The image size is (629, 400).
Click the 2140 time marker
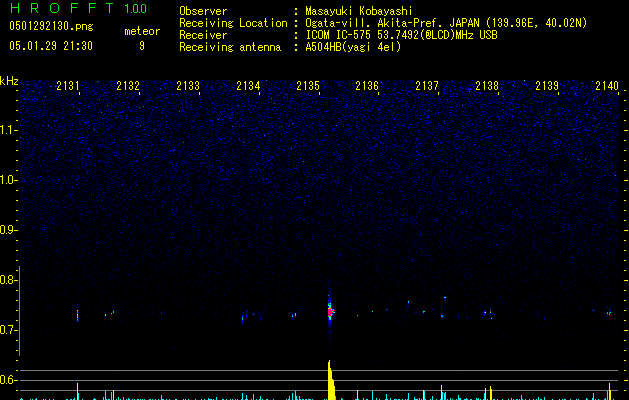click(607, 86)
